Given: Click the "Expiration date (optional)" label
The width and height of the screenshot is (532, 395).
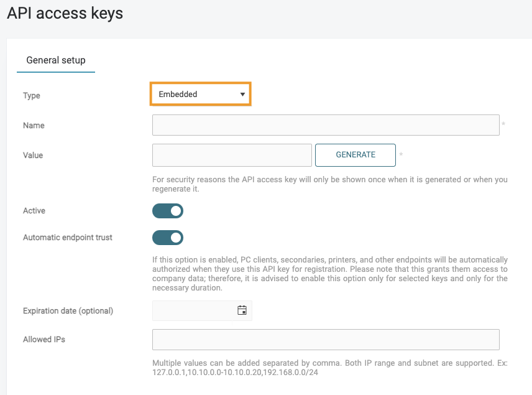Looking at the screenshot, I should 68,310.
